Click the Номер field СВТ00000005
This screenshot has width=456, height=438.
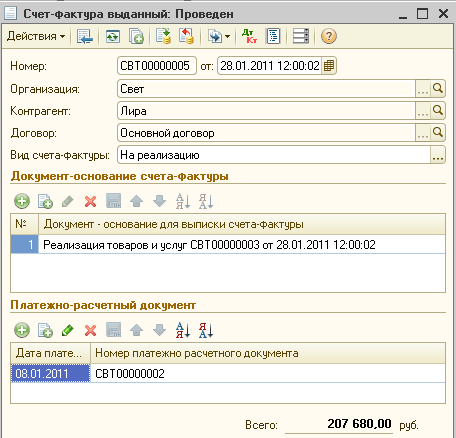(x=157, y=66)
